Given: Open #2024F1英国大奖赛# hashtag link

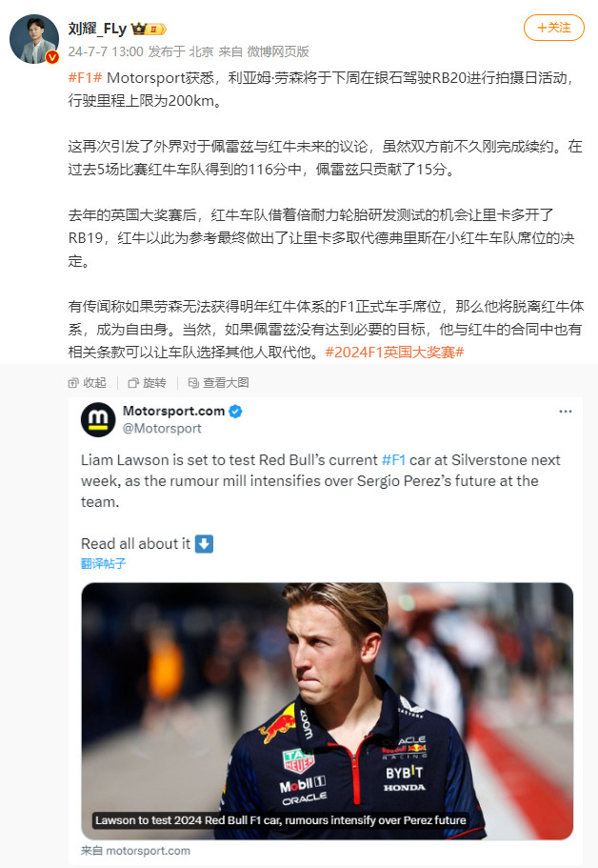Looking at the screenshot, I should pos(394,353).
